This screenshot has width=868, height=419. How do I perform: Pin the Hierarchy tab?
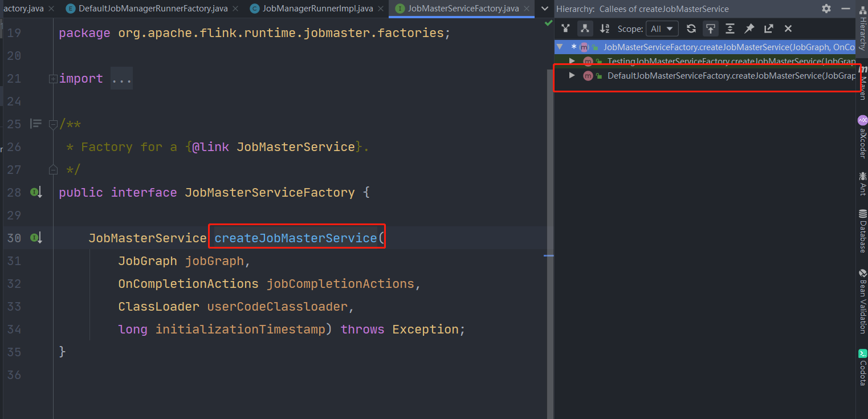point(749,29)
